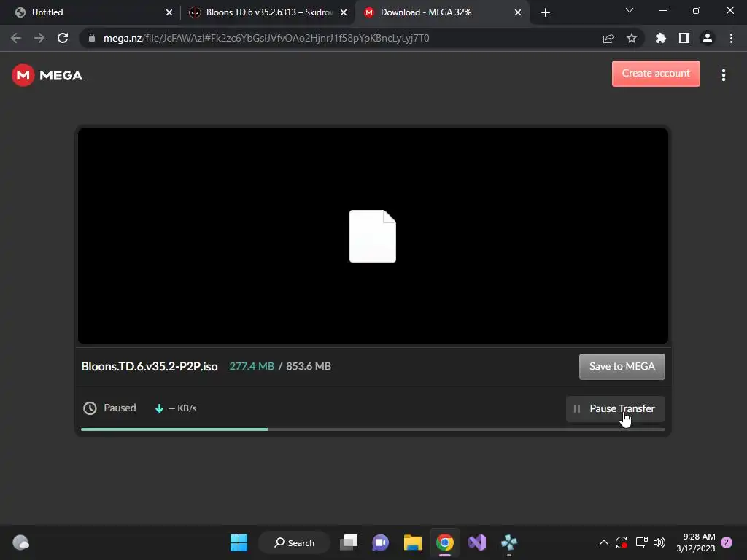747x560 pixels.
Task: Switch to the Bloons TD 6 Skidrow tab
Action: click(x=267, y=12)
